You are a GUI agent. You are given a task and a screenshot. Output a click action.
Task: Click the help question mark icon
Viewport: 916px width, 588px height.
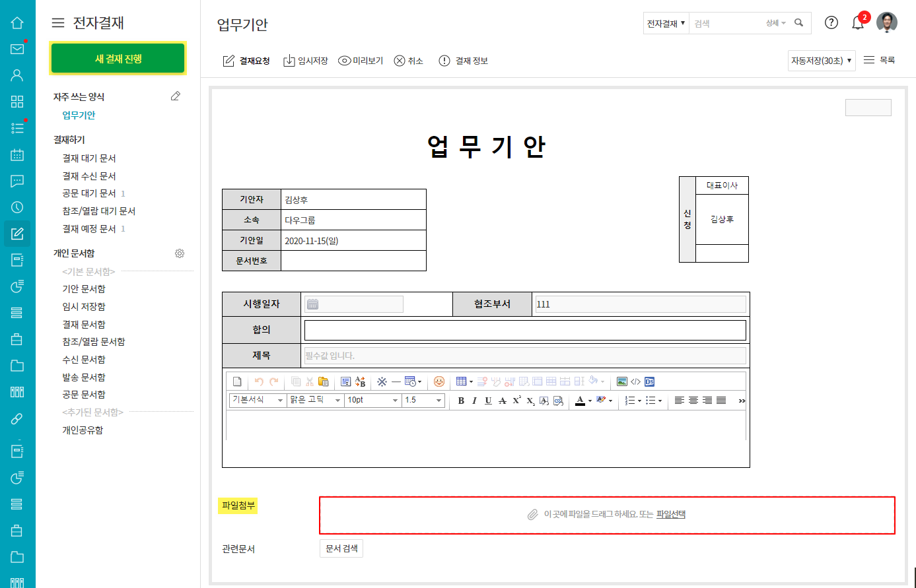(831, 23)
